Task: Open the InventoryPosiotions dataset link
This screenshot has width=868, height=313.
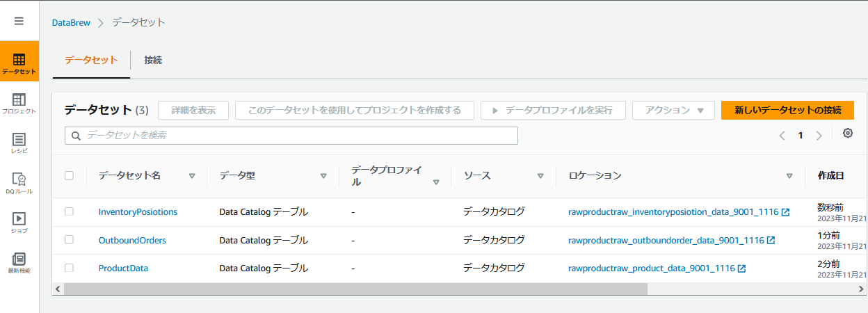Action: click(x=138, y=212)
